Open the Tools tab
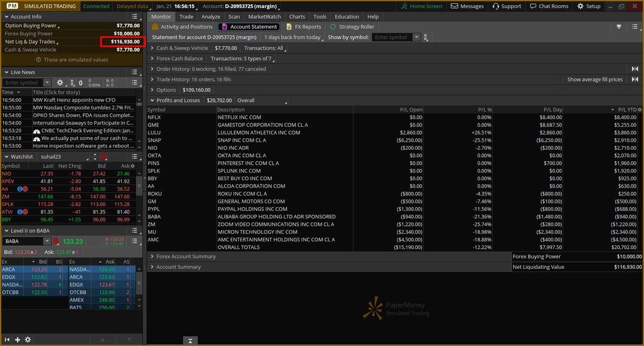This screenshot has width=644, height=346. 320,17
